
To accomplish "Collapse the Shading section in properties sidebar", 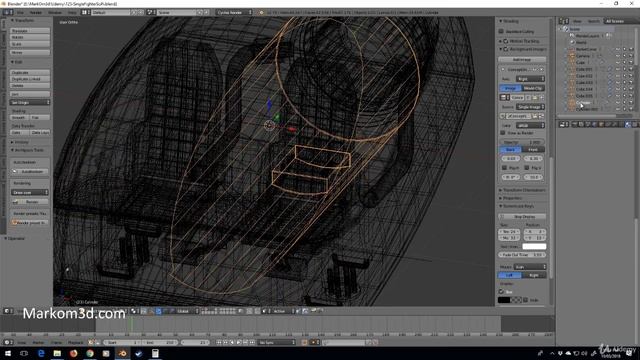I will tap(509, 21).
